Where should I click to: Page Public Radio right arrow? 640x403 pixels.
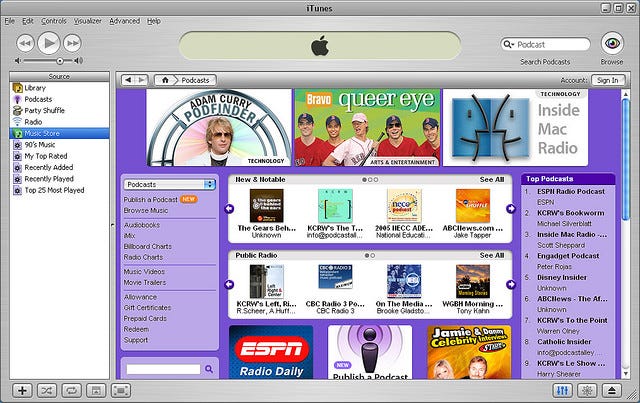click(x=511, y=284)
